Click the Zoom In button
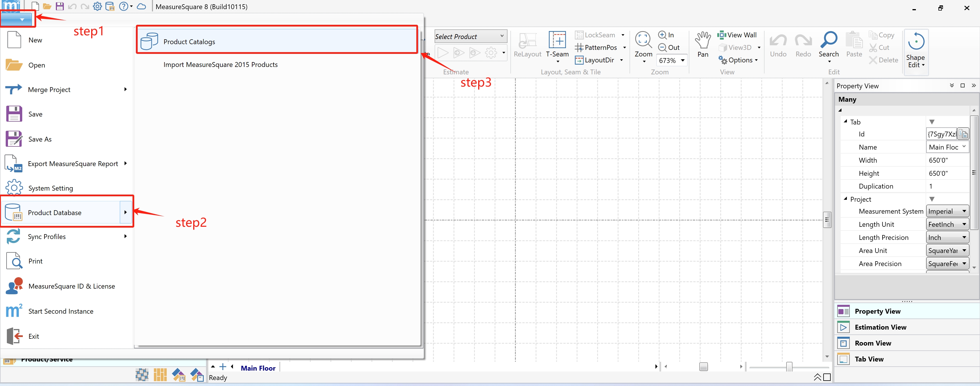Image resolution: width=980 pixels, height=386 pixels. (666, 35)
